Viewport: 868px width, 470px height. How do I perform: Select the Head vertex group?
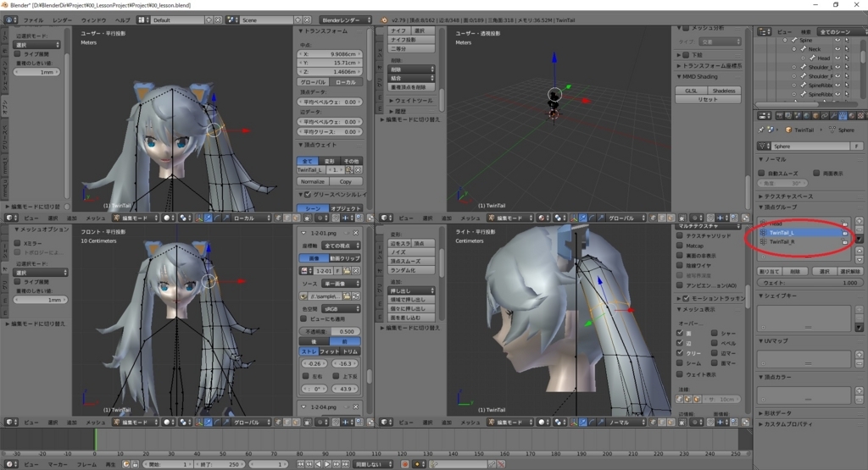pyautogui.click(x=803, y=224)
